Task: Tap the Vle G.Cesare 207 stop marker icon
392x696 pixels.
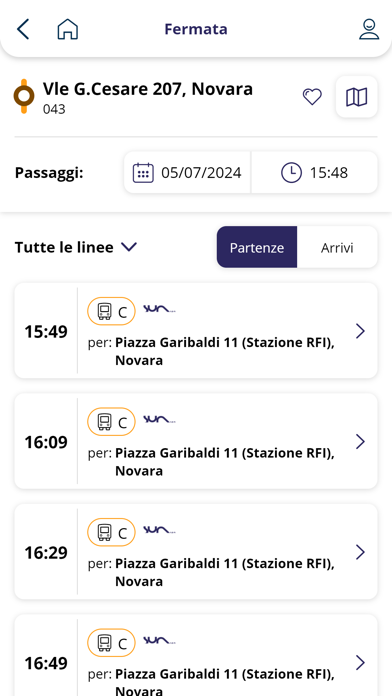Action: click(x=24, y=96)
